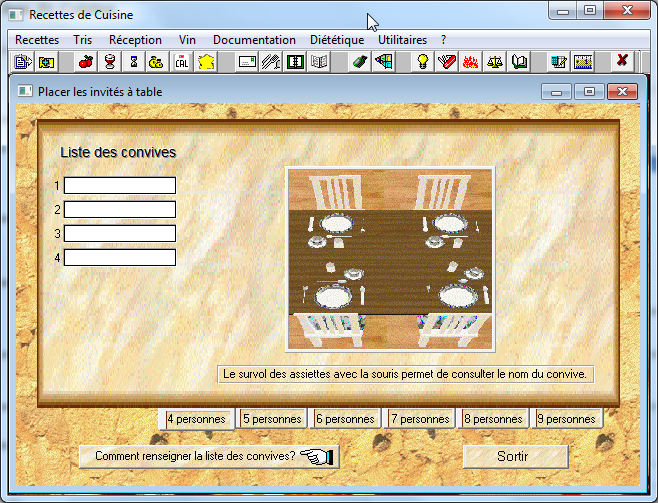
Task: Click the yellow folder toolbar icon
Action: click(x=46, y=62)
